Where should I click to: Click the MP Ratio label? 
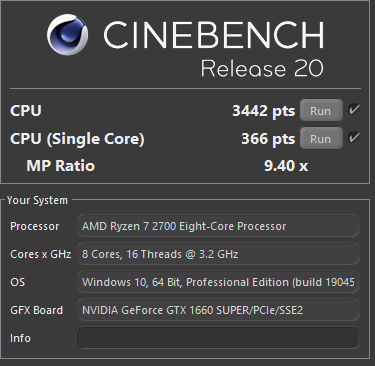click(x=61, y=166)
